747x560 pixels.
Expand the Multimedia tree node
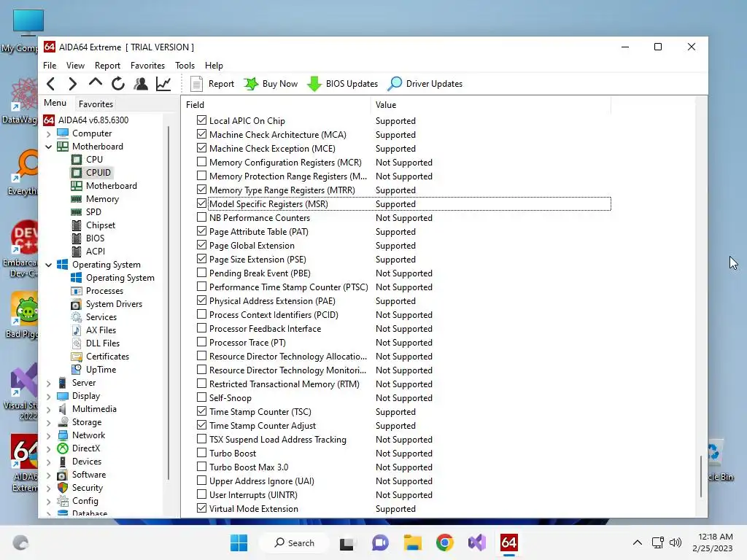pyautogui.click(x=49, y=409)
